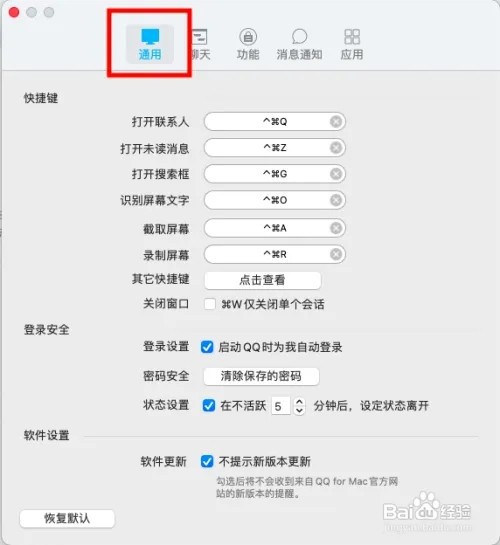The width and height of the screenshot is (500, 545).
Task: Clear the 打开未读消息 shortcut
Action: click(x=336, y=148)
